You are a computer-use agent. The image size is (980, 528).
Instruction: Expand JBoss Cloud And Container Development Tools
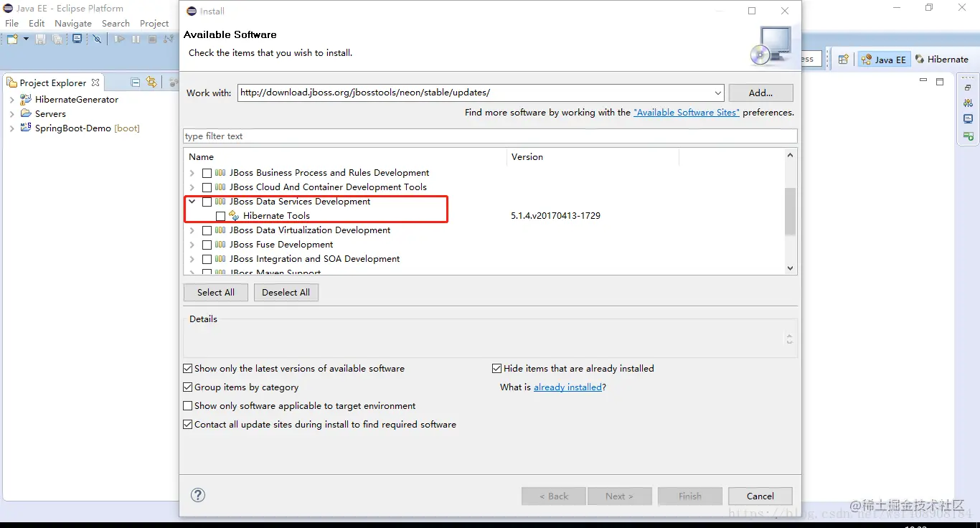pyautogui.click(x=192, y=187)
